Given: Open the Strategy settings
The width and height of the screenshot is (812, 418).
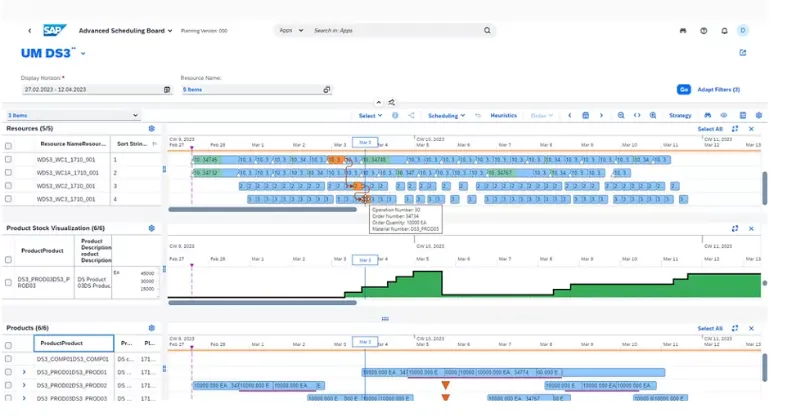Looking at the screenshot, I should (x=680, y=116).
